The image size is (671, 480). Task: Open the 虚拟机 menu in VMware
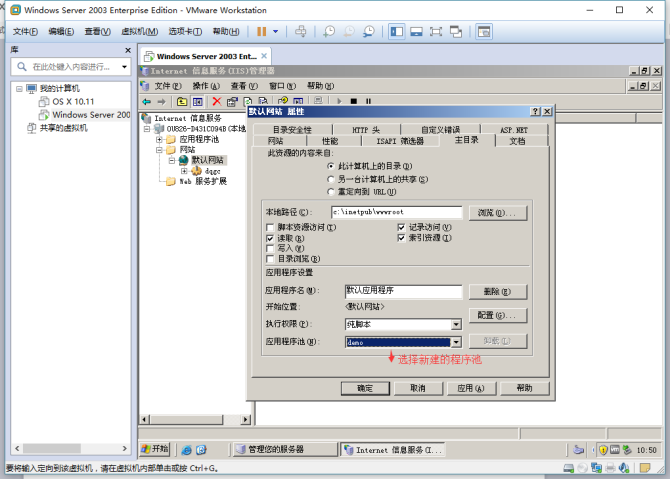(x=133, y=31)
